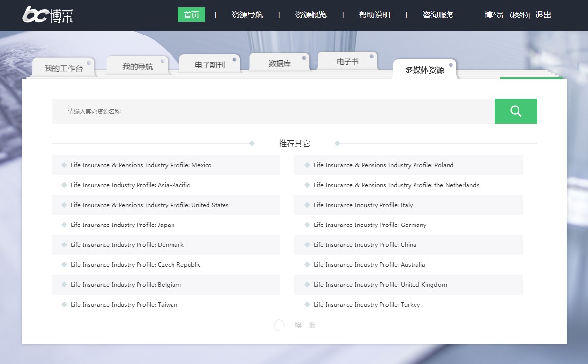Select 咨询服务 in the top navigation

(x=438, y=15)
